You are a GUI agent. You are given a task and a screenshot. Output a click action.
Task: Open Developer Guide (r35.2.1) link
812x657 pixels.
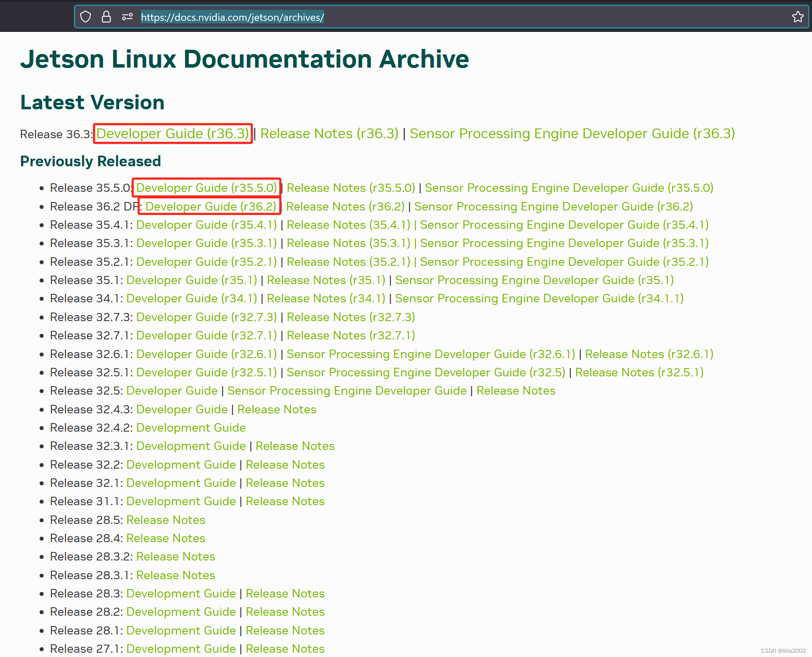(x=206, y=262)
